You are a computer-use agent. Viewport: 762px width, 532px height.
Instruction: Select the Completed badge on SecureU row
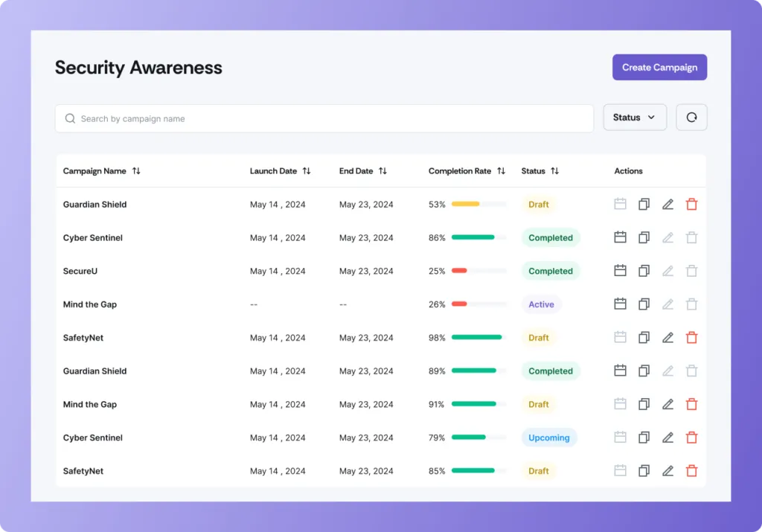coord(551,271)
